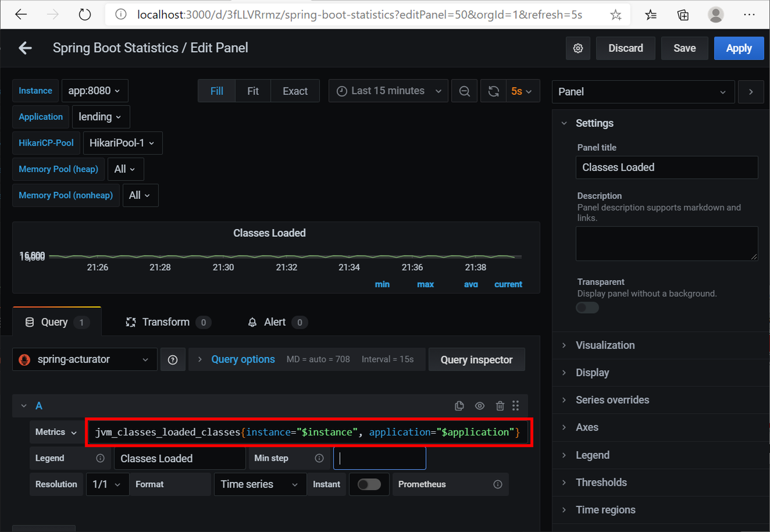Viewport: 770px width, 532px height.
Task: Open the Query inspector
Action: pyautogui.click(x=477, y=360)
